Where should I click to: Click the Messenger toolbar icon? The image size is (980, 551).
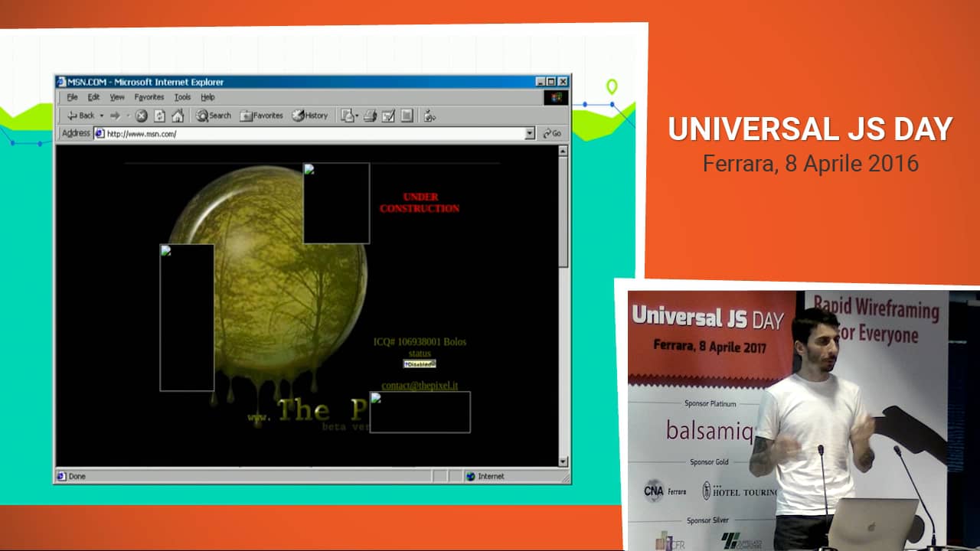(x=430, y=116)
